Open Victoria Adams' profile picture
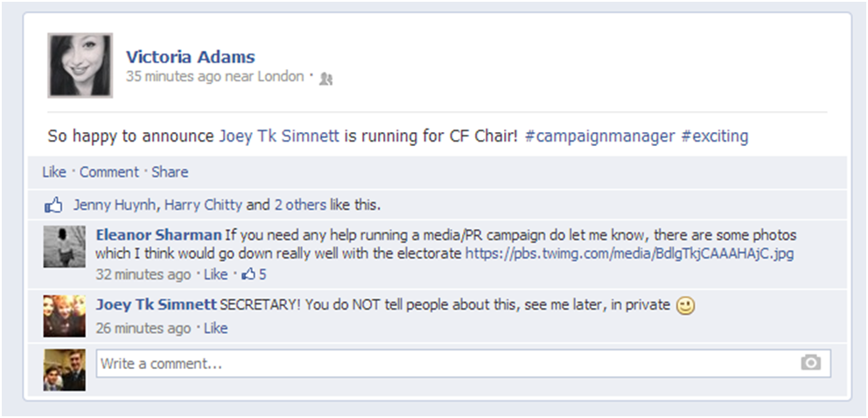The image size is (868, 418). (80, 65)
